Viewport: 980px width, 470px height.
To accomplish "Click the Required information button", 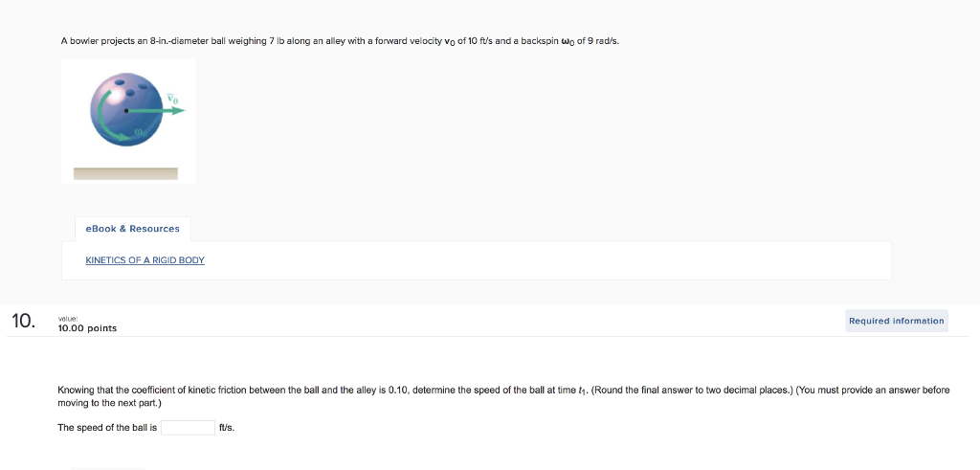I will tap(896, 321).
